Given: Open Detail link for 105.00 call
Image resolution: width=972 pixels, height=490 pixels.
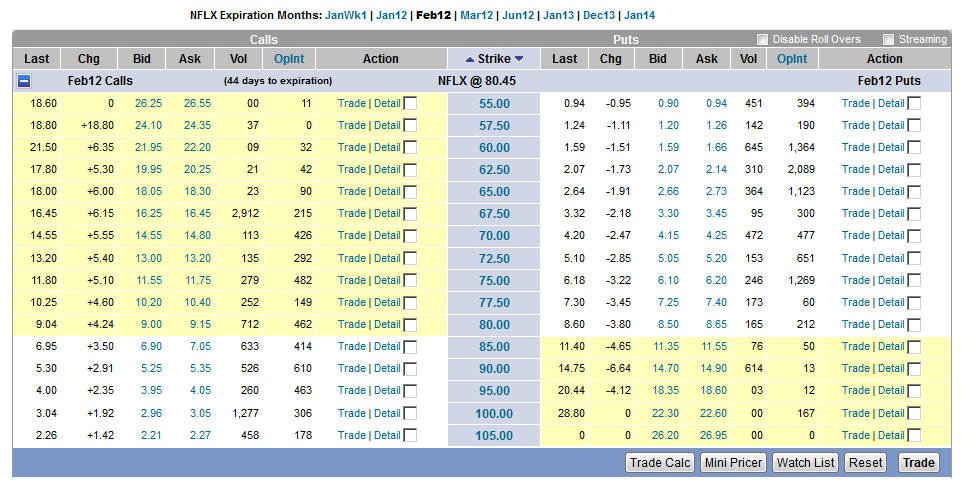Looking at the screenshot, I should (387, 435).
